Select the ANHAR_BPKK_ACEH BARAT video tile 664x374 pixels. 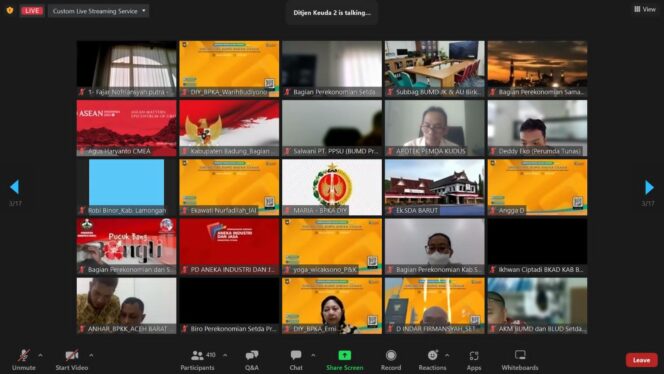click(127, 306)
